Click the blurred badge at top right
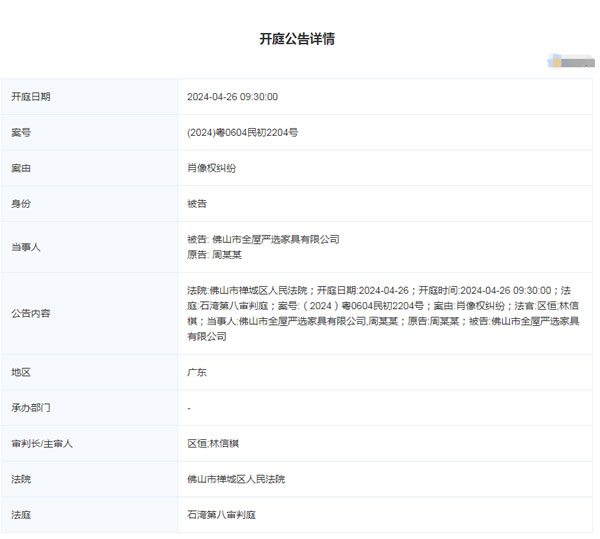Viewport: 600px width, 539px height. point(570,62)
